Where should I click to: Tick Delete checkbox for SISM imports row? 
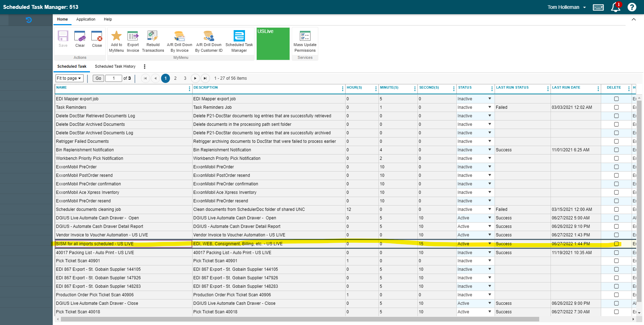(x=616, y=244)
